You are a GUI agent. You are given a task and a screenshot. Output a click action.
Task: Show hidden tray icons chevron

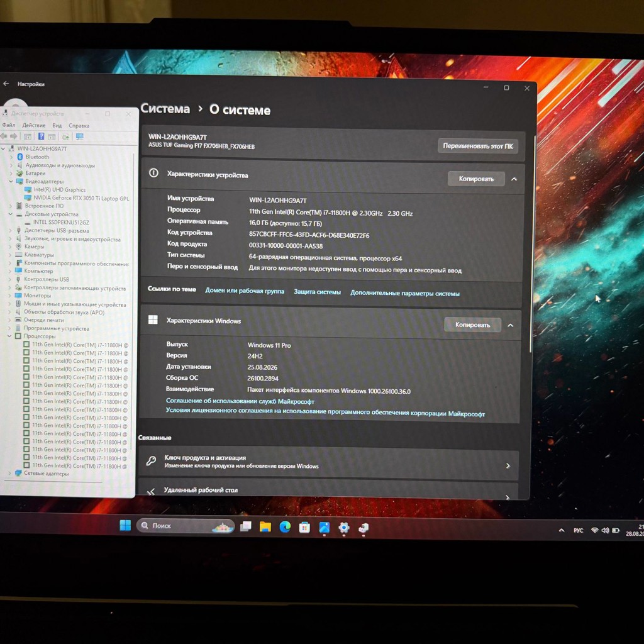pyautogui.click(x=562, y=530)
